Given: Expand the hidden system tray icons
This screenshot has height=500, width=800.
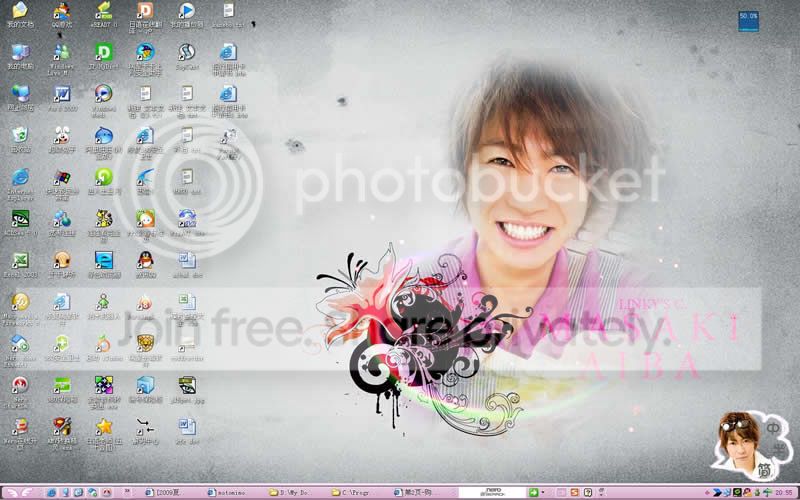Looking at the screenshot, I should [x=706, y=492].
